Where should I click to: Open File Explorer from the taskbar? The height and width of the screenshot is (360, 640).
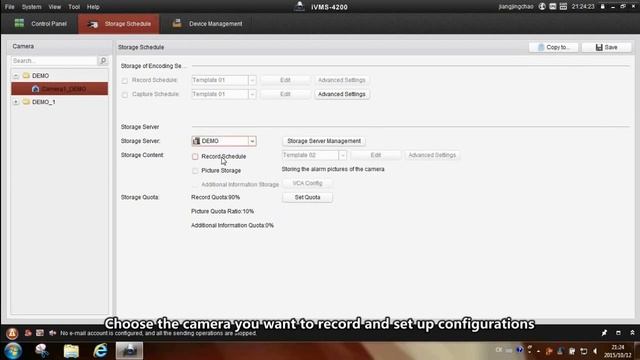(71, 351)
